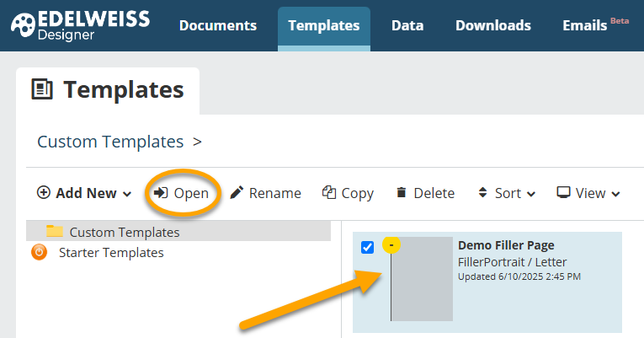
Task: Select Starter Templates in the folder tree
Action: click(111, 253)
